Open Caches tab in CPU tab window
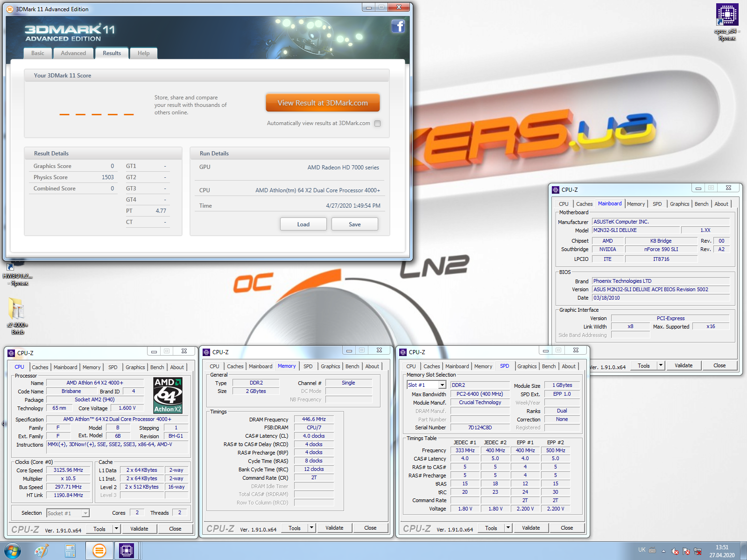Viewport: 747px width, 560px height. click(40, 367)
